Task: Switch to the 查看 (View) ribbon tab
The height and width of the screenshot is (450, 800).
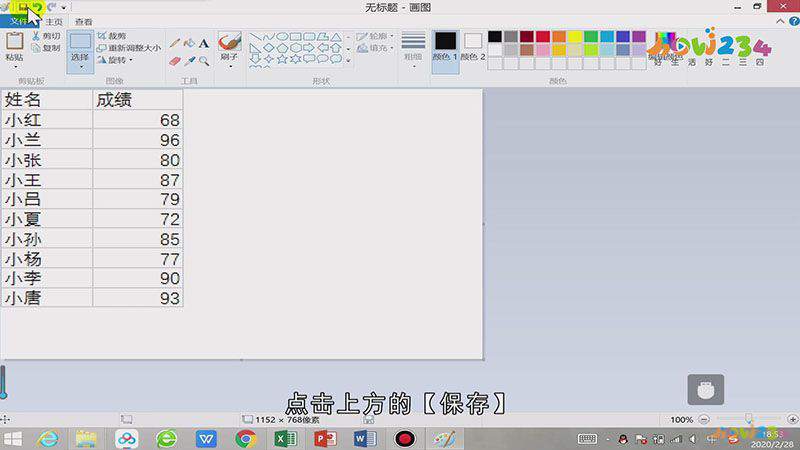Action: point(84,22)
